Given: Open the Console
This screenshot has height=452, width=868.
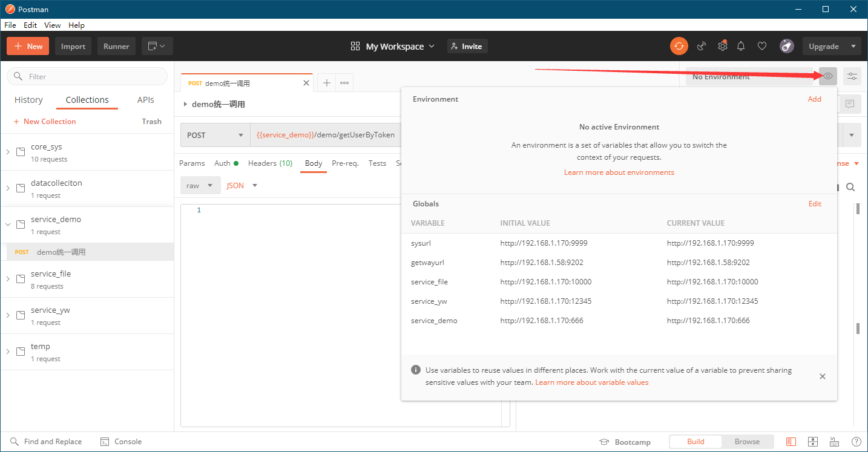Looking at the screenshot, I should [121, 442].
